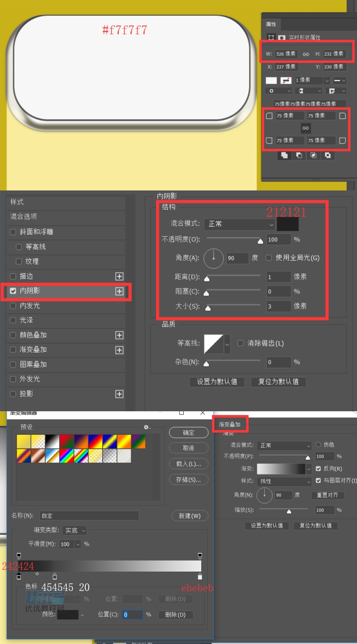Add another 描边 effect with plus icon
357x644 pixels.
tap(119, 276)
